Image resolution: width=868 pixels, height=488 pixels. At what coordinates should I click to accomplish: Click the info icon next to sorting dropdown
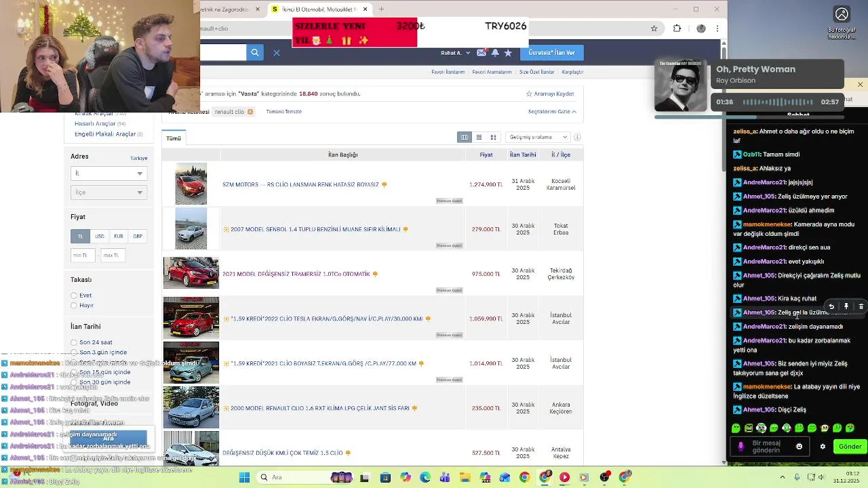pos(577,137)
